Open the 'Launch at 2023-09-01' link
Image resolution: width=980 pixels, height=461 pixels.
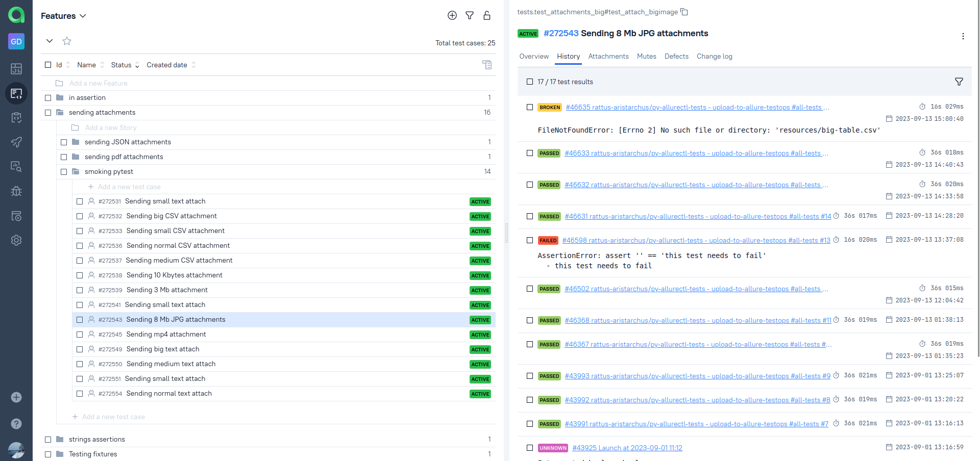click(x=627, y=448)
